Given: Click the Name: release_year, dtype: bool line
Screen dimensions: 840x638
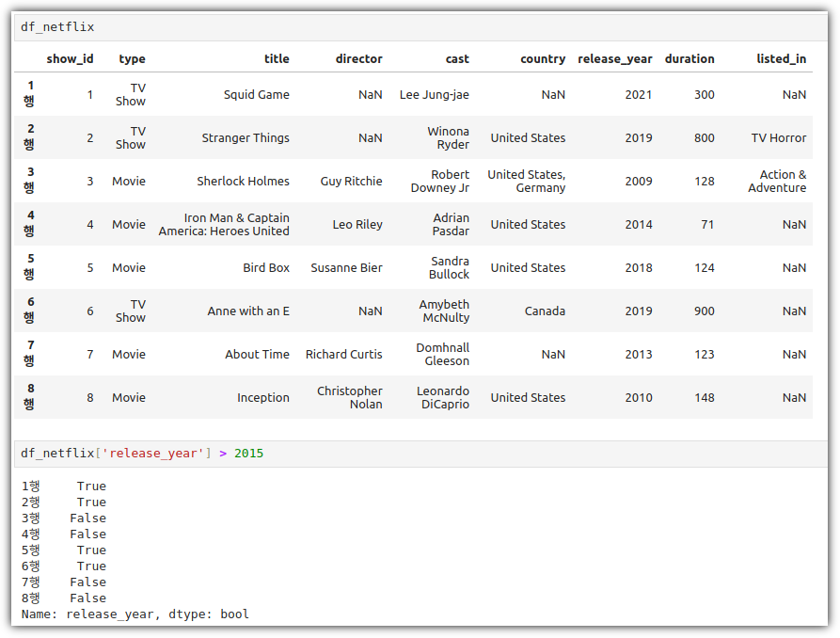Looking at the screenshot, I should [135, 614].
